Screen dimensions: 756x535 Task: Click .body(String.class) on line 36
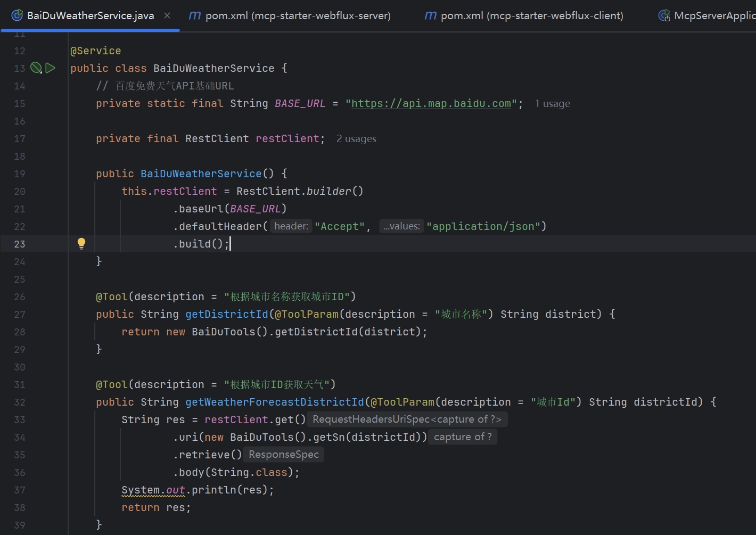[x=233, y=472]
